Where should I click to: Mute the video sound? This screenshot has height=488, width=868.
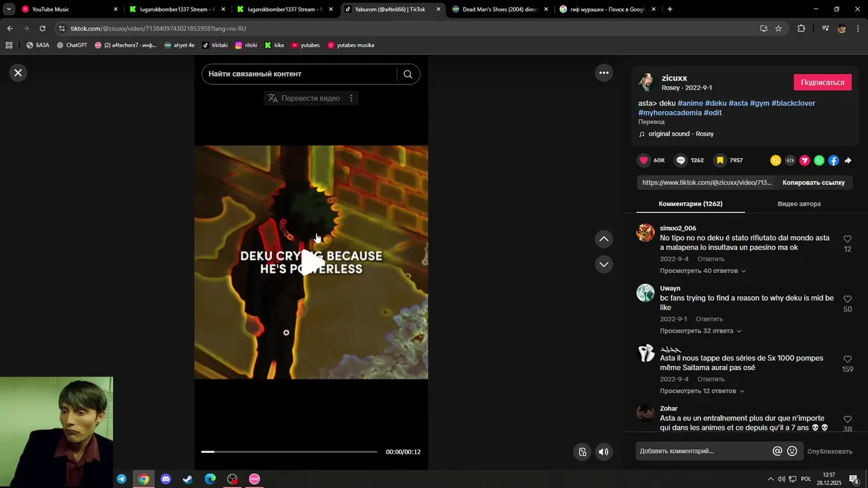point(604,452)
